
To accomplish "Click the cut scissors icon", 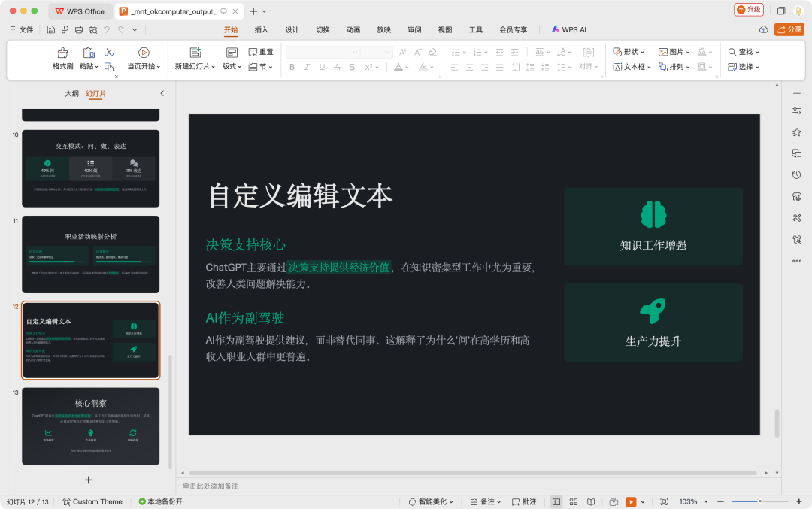I will [x=109, y=52].
